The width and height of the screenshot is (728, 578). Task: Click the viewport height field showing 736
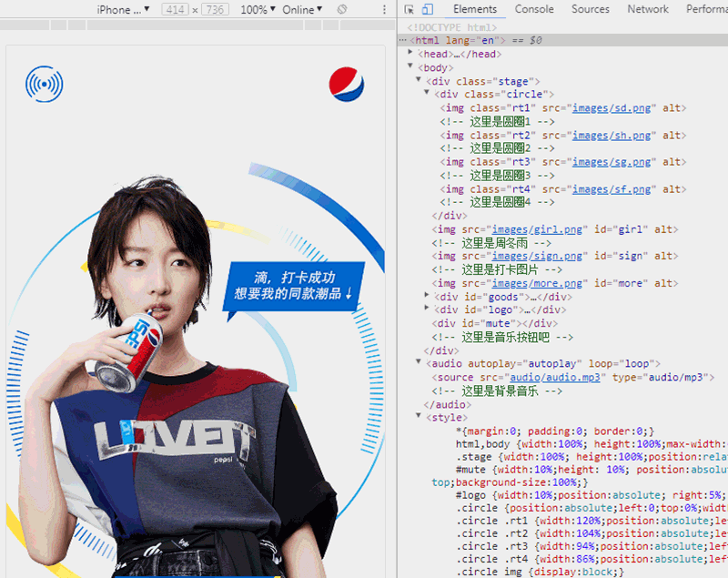click(215, 10)
